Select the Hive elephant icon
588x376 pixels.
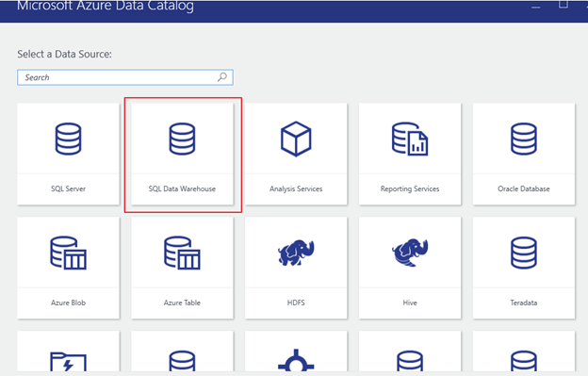tap(410, 253)
